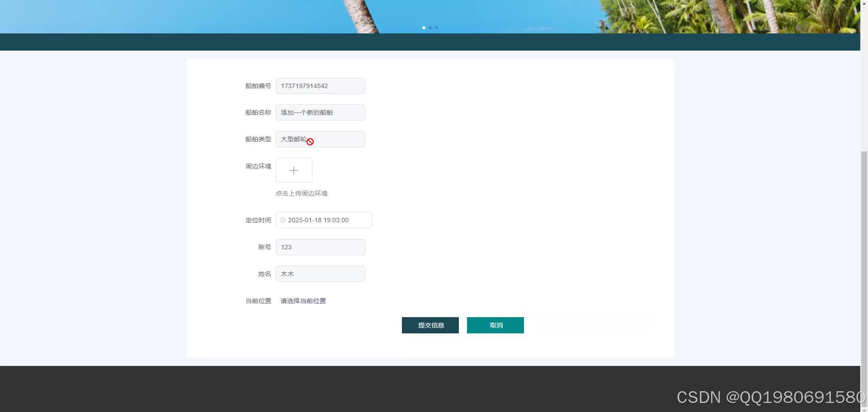This screenshot has height=412, width=868.
Task: Open the 定位时间 date picker
Action: click(x=323, y=220)
